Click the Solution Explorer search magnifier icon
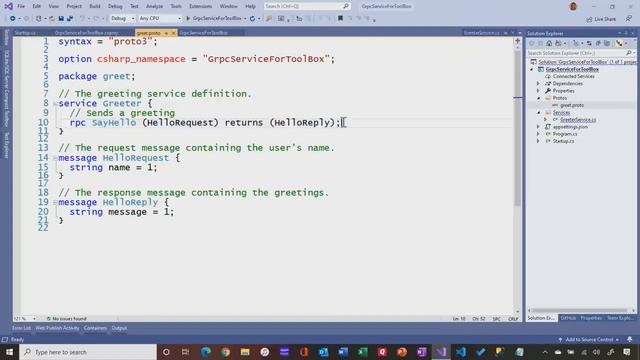The image size is (640, 360). pos(629,53)
